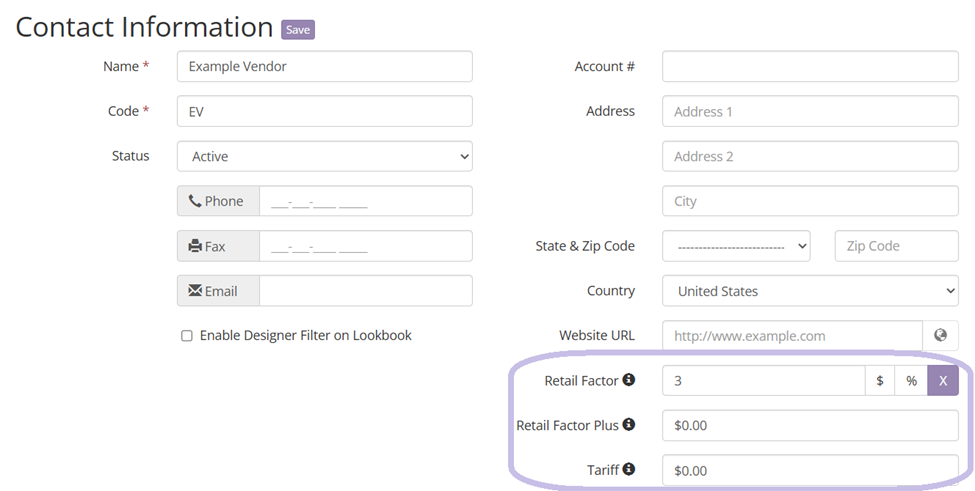
Task: Expand the Country dropdown
Action: coord(810,291)
